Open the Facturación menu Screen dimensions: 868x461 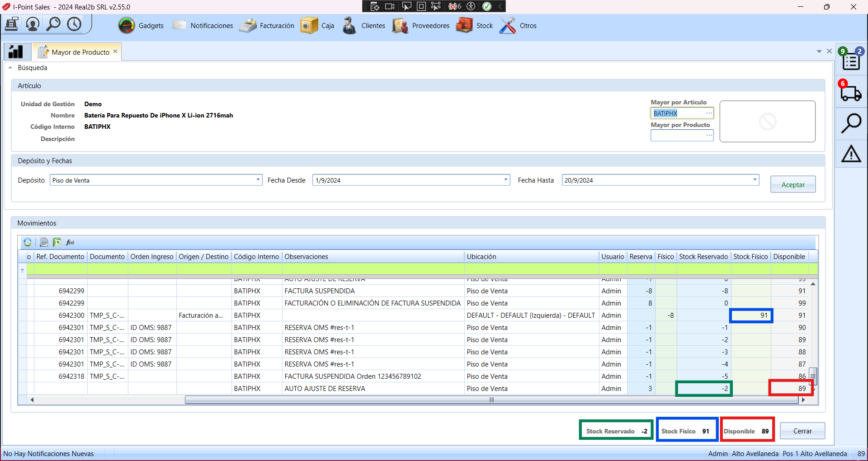tap(266, 26)
